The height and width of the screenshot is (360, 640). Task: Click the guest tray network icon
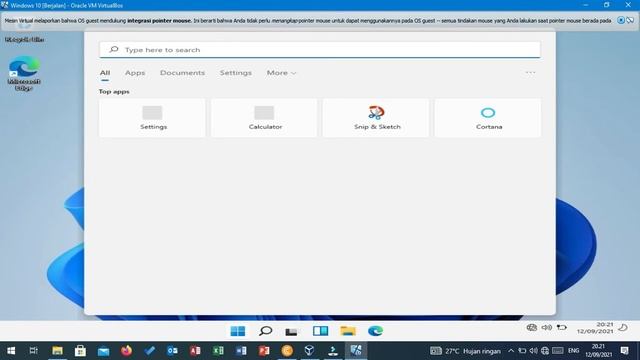pyautogui.click(x=531, y=327)
